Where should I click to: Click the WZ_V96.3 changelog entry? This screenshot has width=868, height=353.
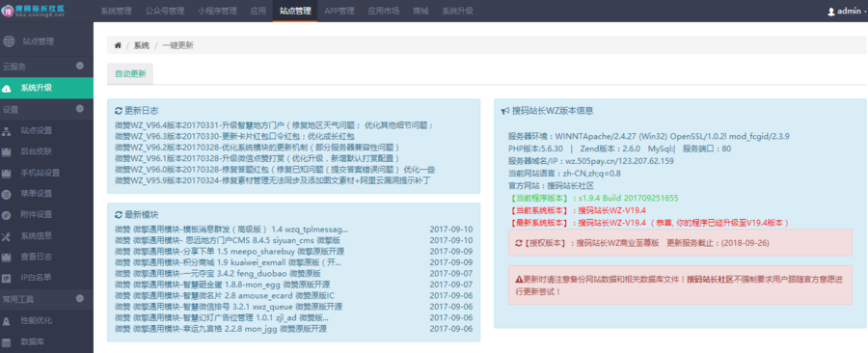point(234,136)
